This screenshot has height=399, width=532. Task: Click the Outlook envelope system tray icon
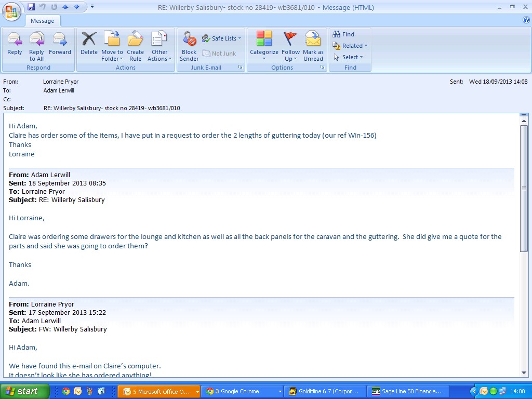tap(484, 391)
